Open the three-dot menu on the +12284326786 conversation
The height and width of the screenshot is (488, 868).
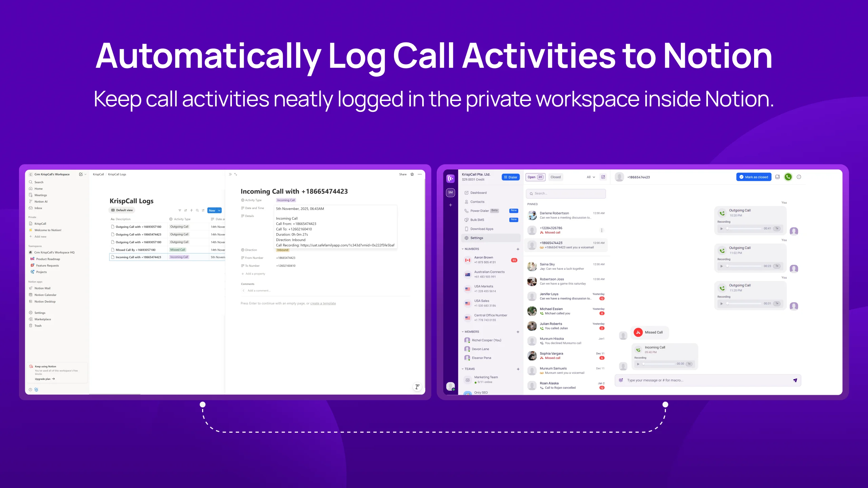point(602,230)
